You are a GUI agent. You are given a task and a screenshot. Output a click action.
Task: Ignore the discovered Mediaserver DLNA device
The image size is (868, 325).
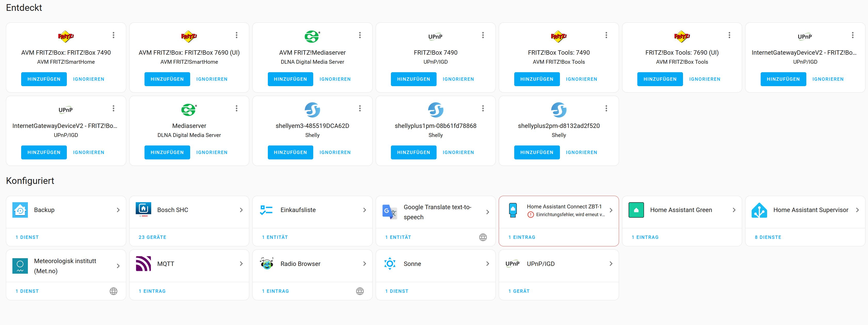tap(212, 152)
